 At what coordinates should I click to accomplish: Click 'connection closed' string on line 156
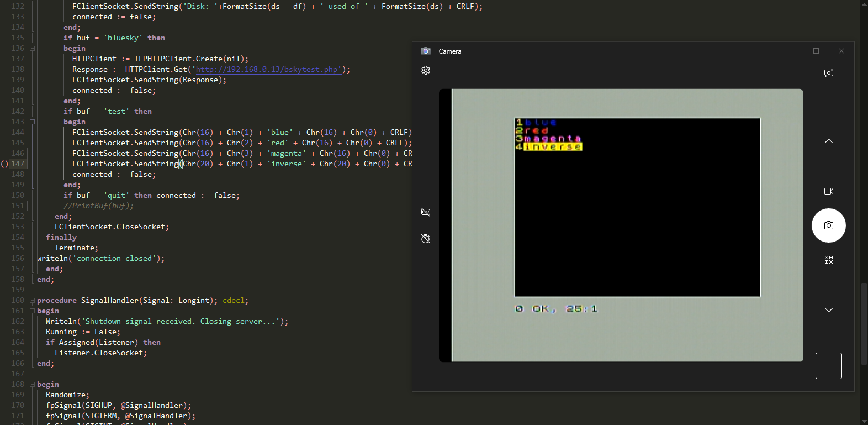pos(114,259)
